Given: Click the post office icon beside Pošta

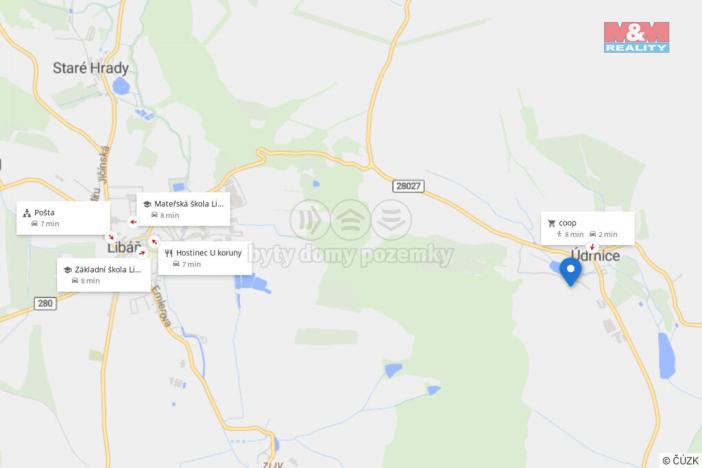Looking at the screenshot, I should tap(27, 213).
